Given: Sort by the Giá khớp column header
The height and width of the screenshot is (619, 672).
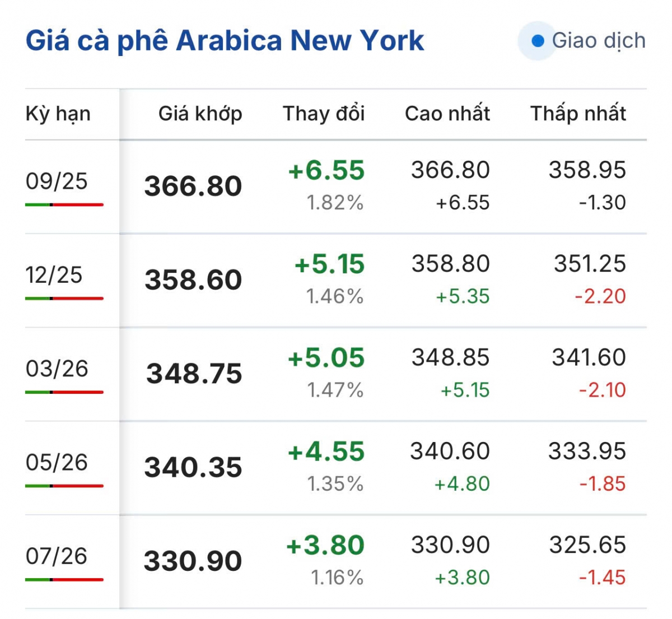Looking at the screenshot, I should [200, 114].
